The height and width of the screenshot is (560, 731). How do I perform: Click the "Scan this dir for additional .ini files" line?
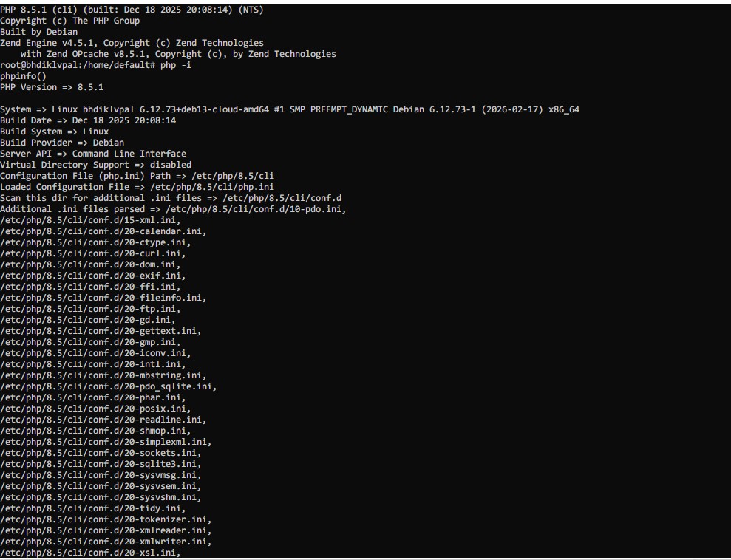pyautogui.click(x=171, y=198)
